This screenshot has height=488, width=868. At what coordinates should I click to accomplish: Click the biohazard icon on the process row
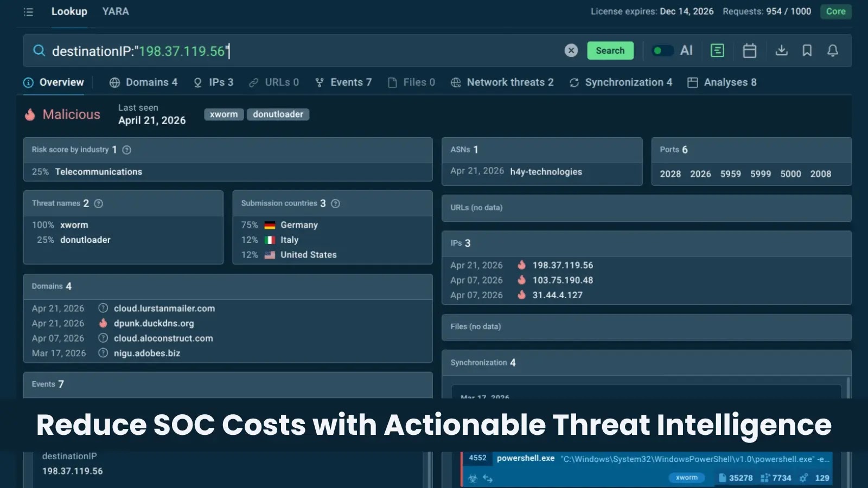coord(473,478)
